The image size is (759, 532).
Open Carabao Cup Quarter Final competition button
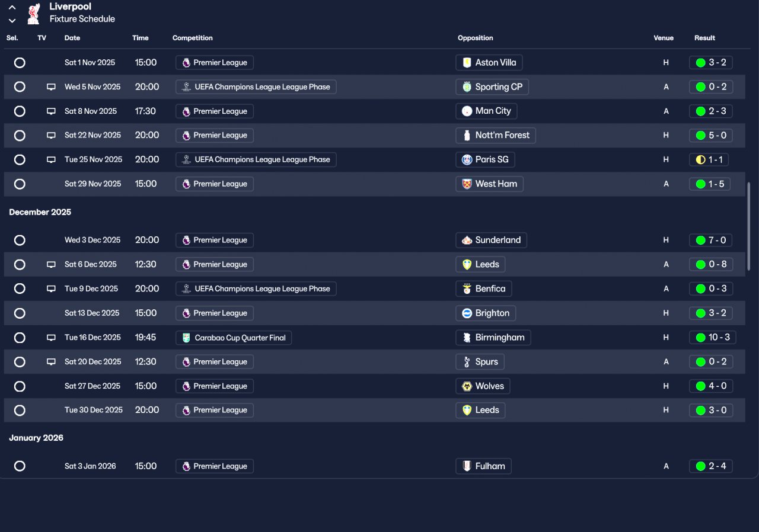tap(234, 338)
